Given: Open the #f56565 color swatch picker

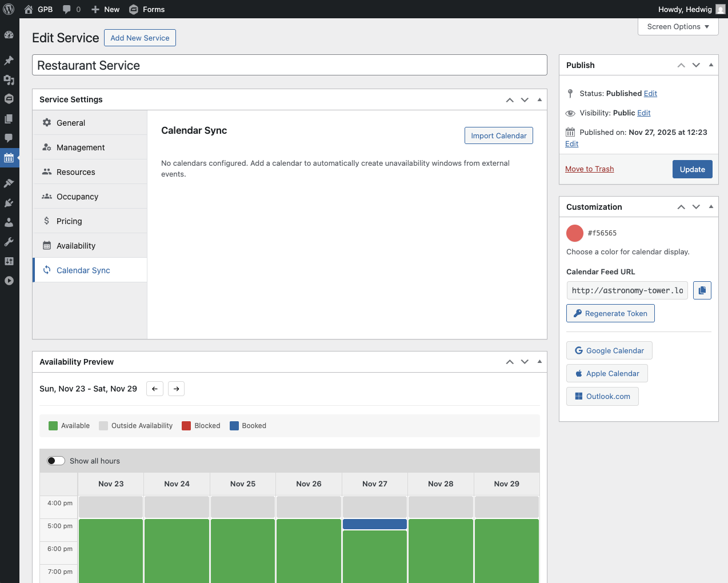Looking at the screenshot, I should (x=574, y=233).
